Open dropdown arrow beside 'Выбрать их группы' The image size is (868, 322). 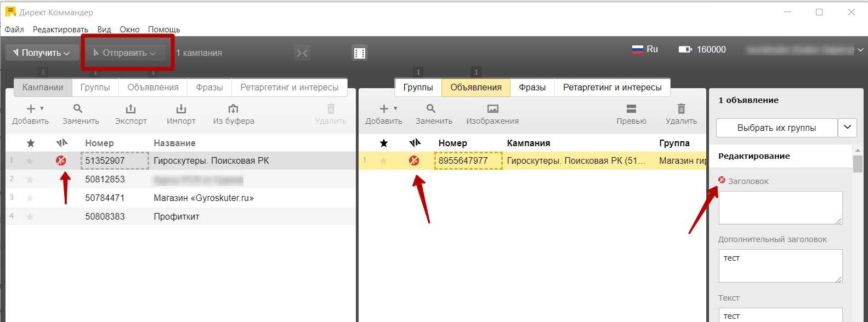(x=847, y=128)
